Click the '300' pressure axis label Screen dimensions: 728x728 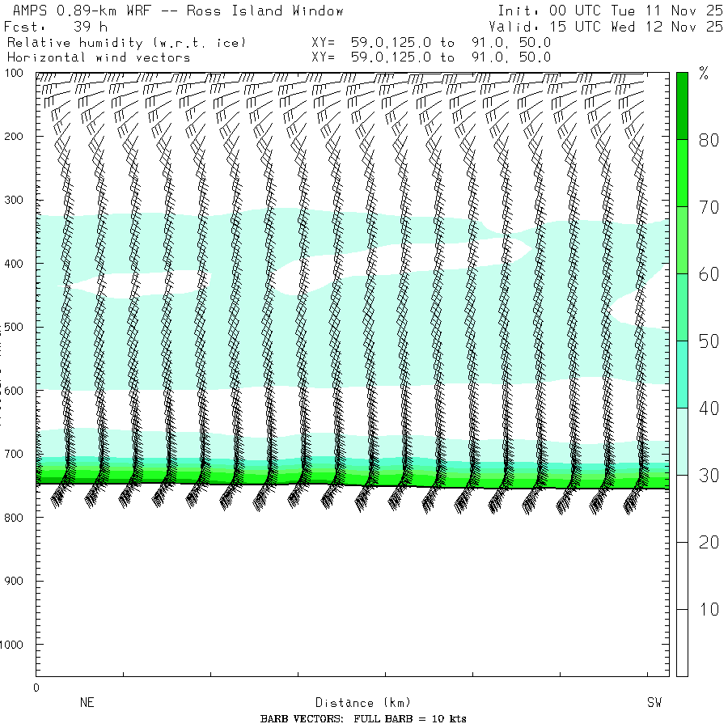coord(14,200)
